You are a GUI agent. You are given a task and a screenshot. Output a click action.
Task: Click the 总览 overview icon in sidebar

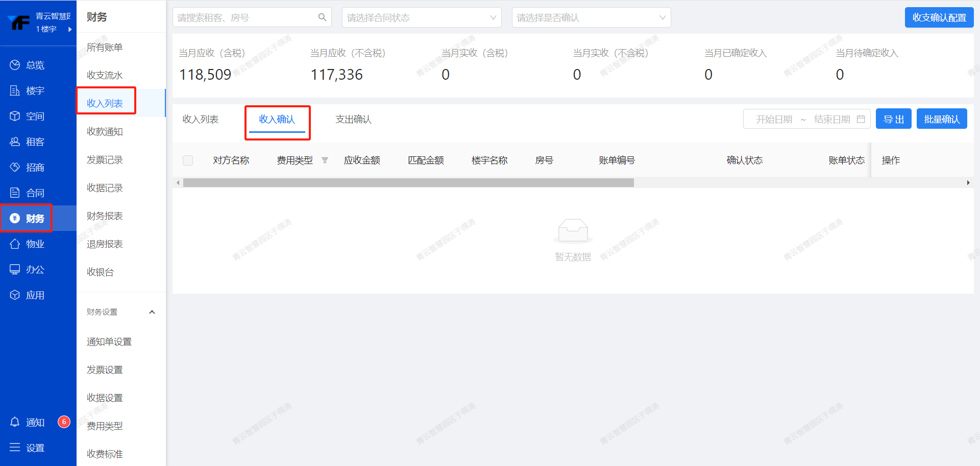(15, 65)
